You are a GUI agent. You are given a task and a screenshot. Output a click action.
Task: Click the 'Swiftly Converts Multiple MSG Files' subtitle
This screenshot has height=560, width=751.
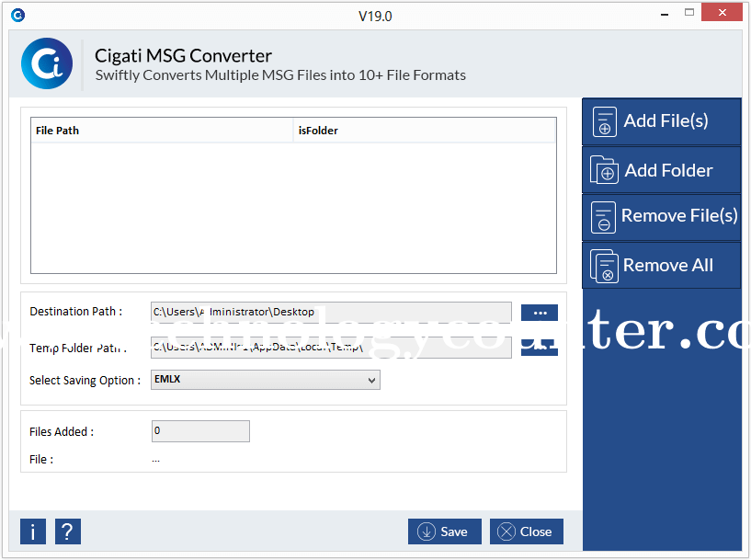point(280,75)
